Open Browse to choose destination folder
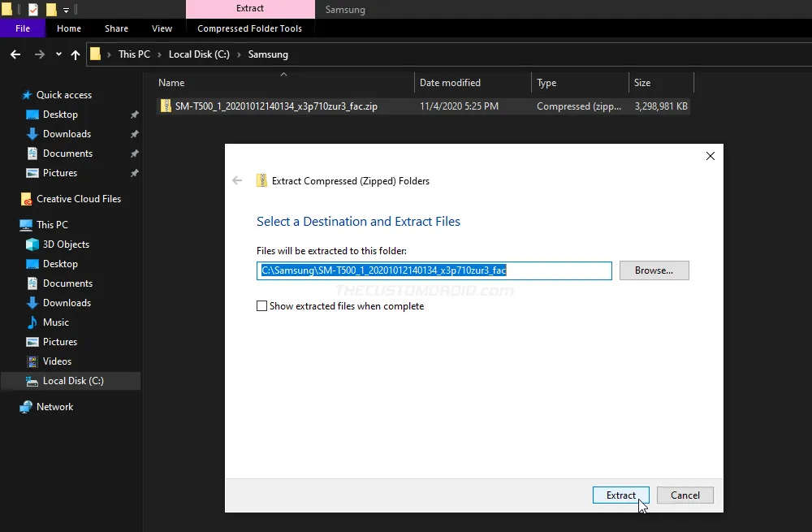This screenshot has width=812, height=532. [x=654, y=270]
